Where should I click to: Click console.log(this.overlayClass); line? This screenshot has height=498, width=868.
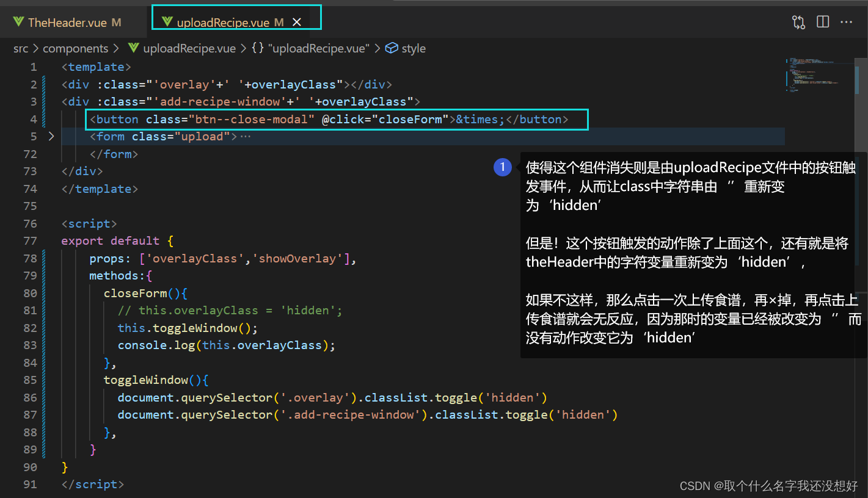227,345
